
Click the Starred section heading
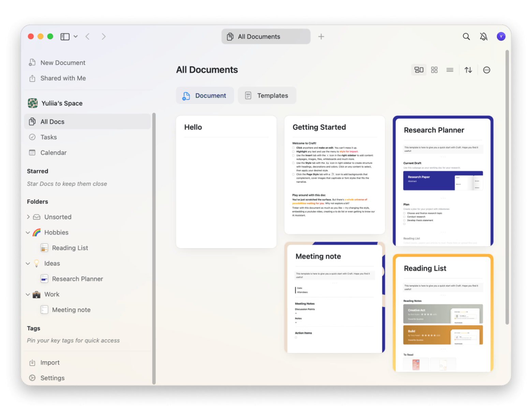[x=38, y=171]
